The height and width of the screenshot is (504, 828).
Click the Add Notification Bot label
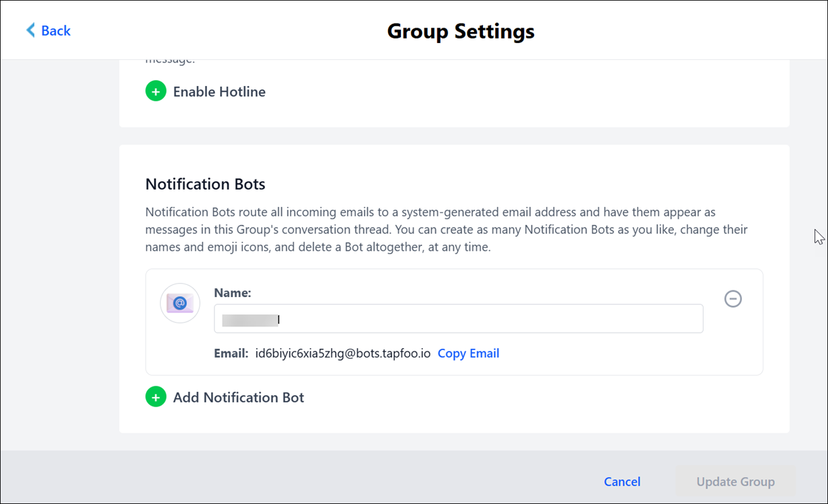coord(239,398)
